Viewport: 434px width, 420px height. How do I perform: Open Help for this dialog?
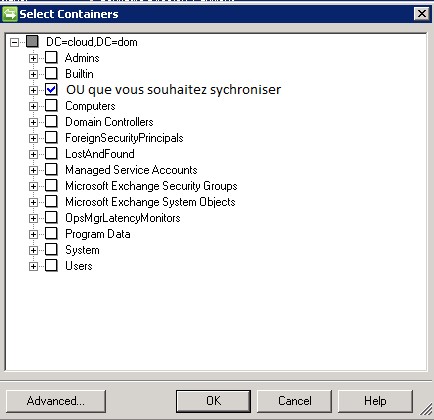[375, 401]
